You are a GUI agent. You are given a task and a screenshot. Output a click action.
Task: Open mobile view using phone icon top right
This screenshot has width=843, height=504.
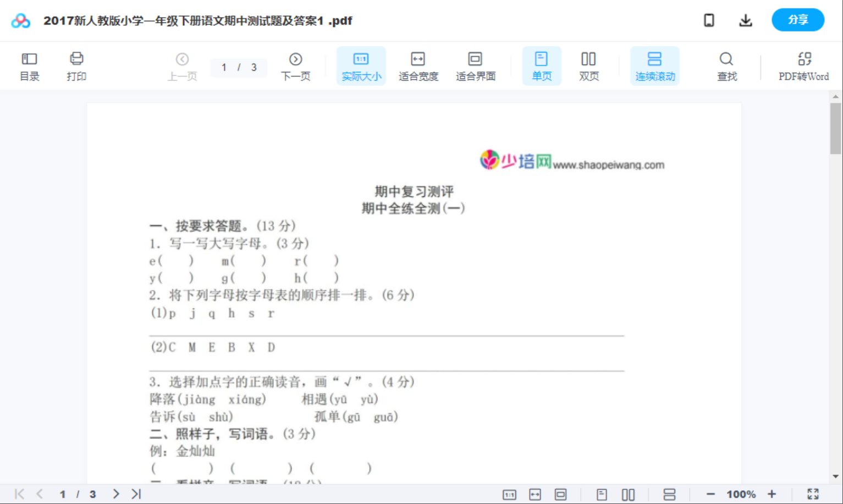click(709, 20)
